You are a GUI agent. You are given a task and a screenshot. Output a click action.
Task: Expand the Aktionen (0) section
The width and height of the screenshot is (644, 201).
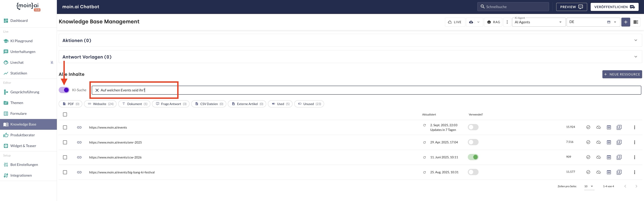pyautogui.click(x=635, y=40)
